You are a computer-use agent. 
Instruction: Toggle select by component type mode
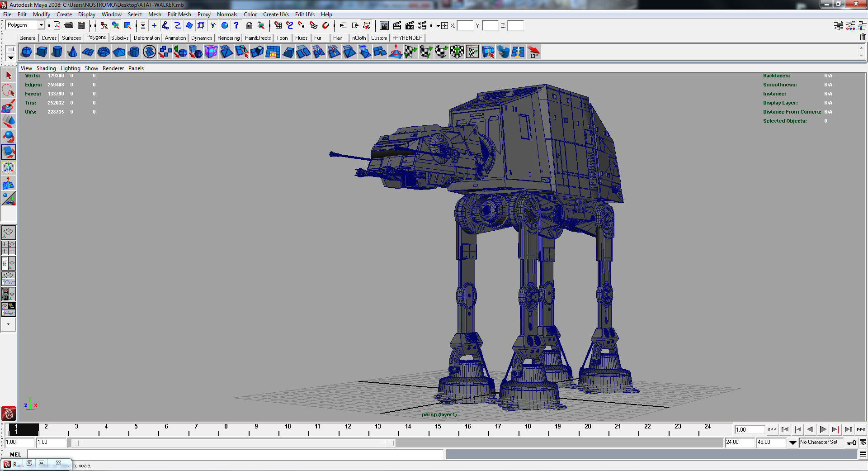pyautogui.click(x=127, y=25)
